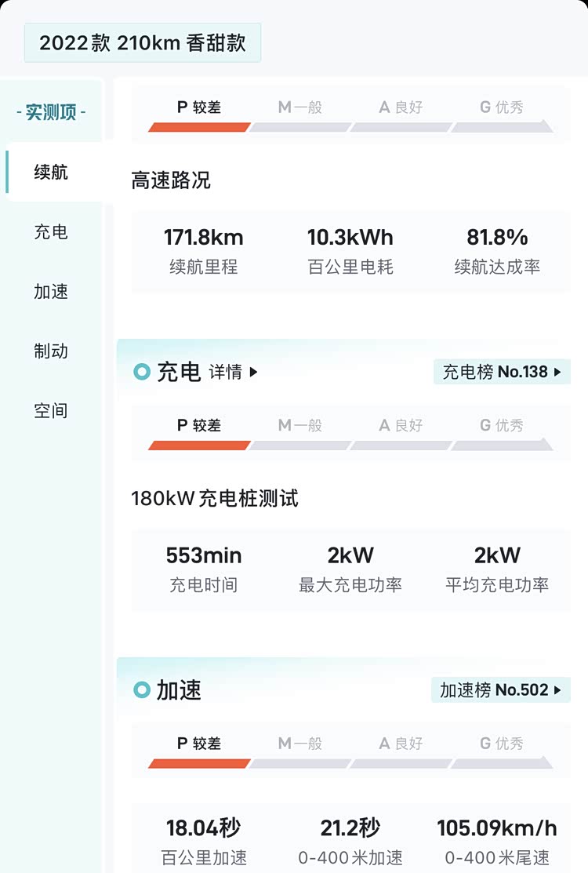Screen dimensions: 588x873
Task: Click the 171.8km 续航里程 value
Action: pyautogui.click(x=203, y=238)
